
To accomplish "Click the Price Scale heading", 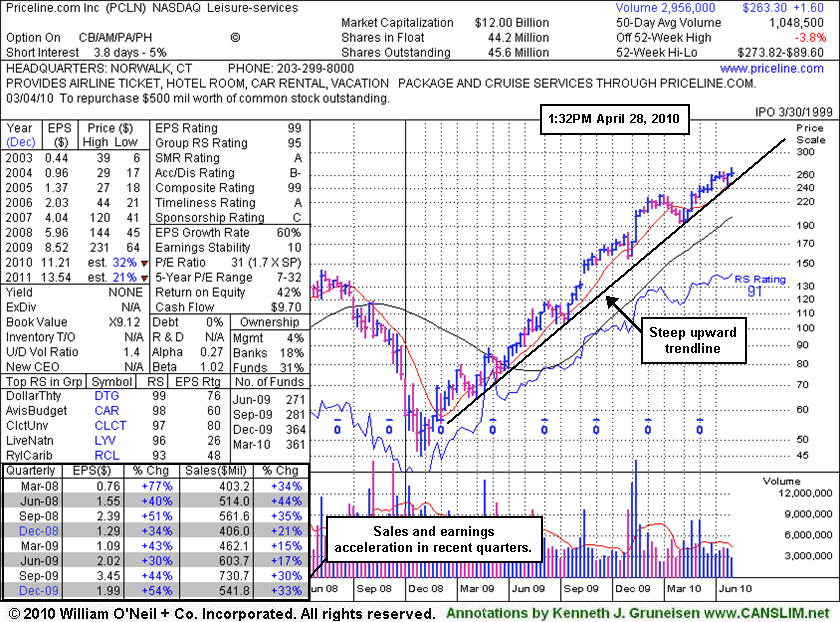I will (x=811, y=134).
